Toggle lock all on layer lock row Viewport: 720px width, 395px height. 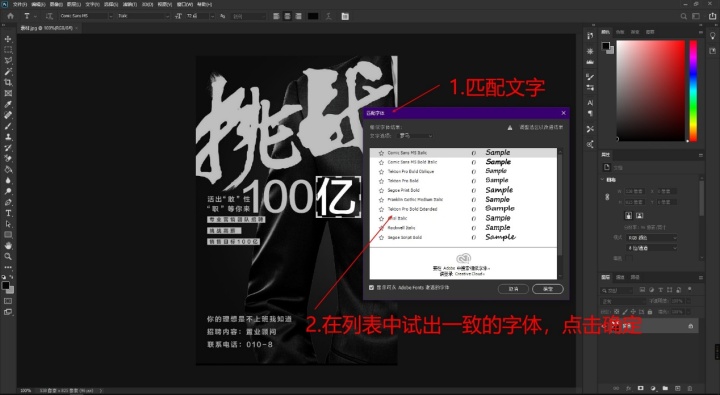(x=649, y=312)
